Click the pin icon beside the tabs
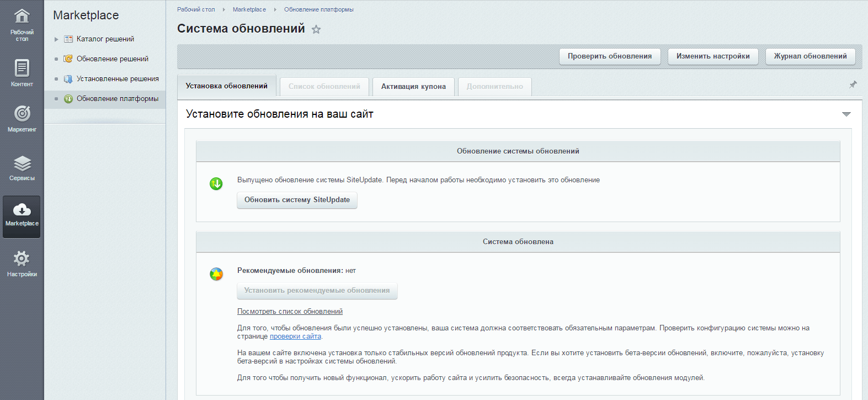Screen dimensions: 868x400 (x=853, y=85)
